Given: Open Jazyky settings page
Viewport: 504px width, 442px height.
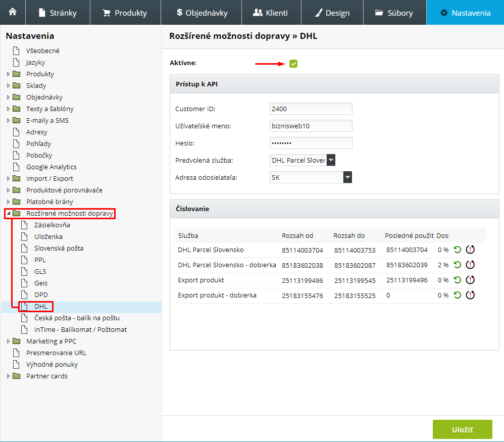Looking at the screenshot, I should coord(35,62).
